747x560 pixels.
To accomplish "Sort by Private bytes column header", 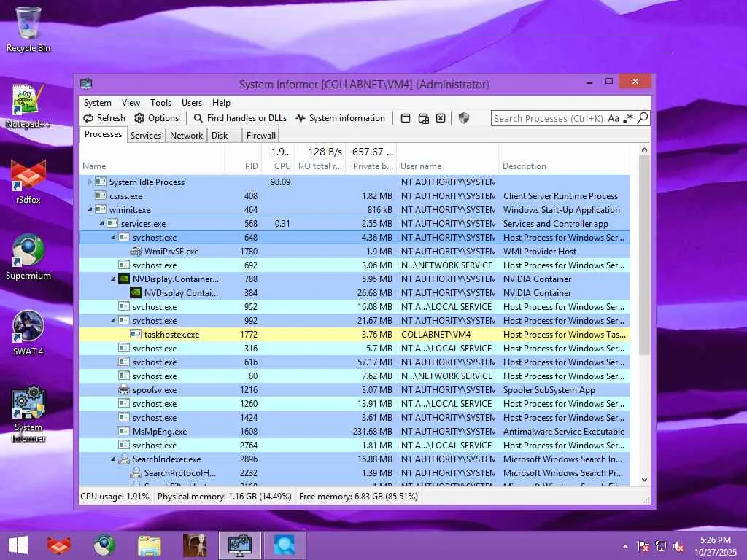I will click(371, 166).
